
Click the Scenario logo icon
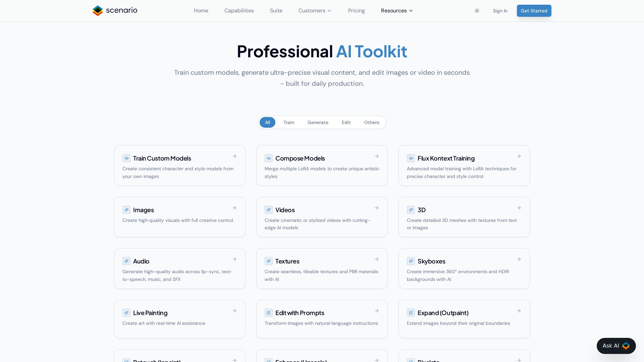coord(98,11)
